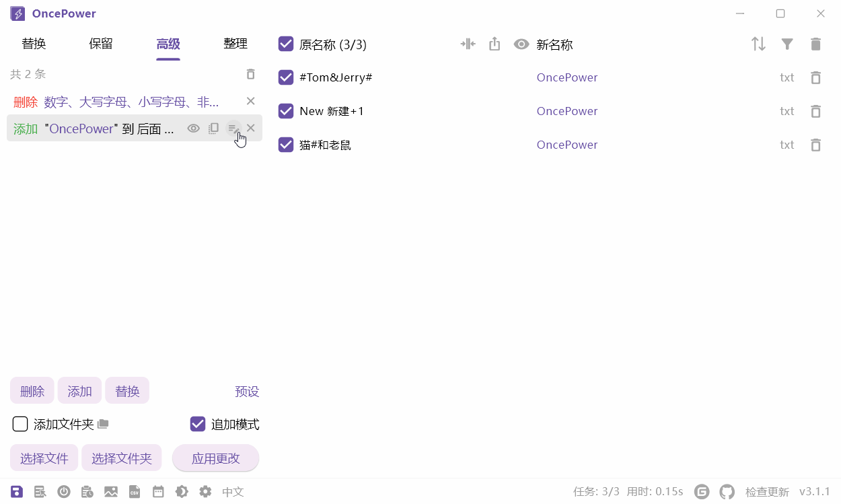This screenshot has width=841, height=504.
Task: Click the 删除 button above 添加文件夹
Action: (x=32, y=391)
